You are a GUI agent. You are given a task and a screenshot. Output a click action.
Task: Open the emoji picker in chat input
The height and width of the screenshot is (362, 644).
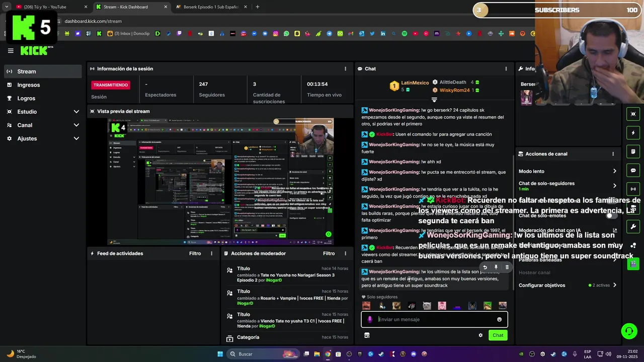coord(499,319)
